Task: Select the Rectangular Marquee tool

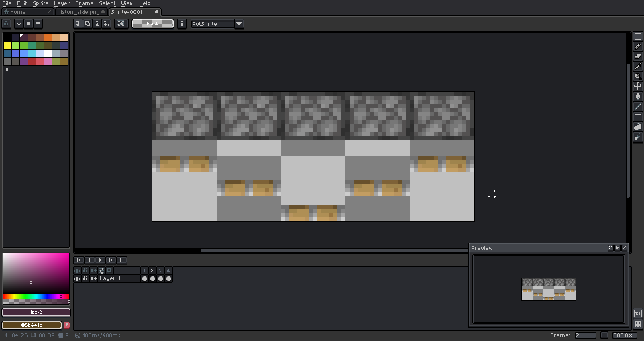Action: coord(638,36)
